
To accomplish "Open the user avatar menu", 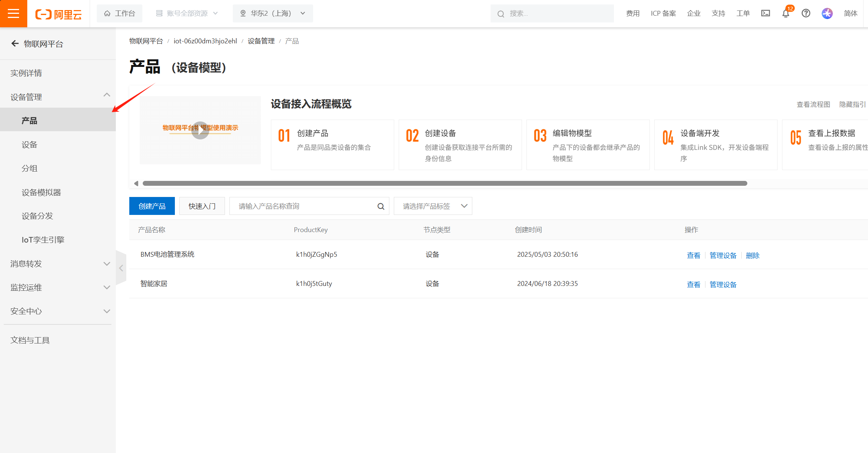I will 827,13.
